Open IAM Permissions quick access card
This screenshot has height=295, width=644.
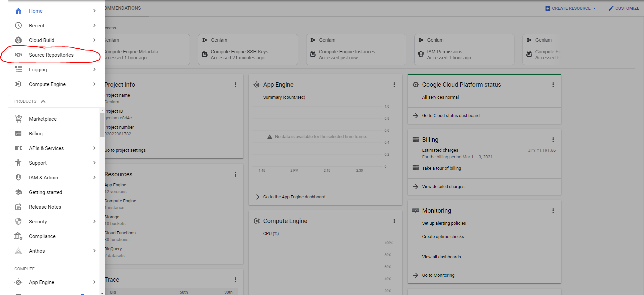pos(464,49)
